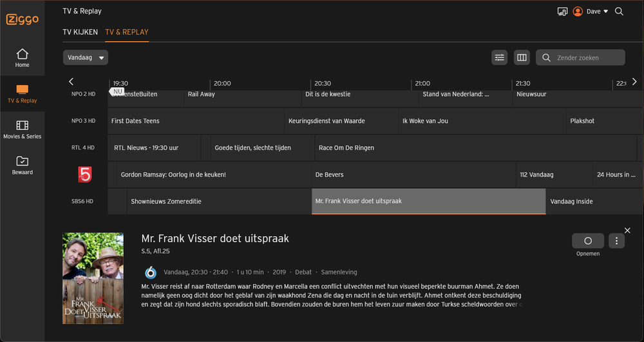Jump to now via NU marker
This screenshot has width=644, height=342.
pyautogui.click(x=117, y=91)
